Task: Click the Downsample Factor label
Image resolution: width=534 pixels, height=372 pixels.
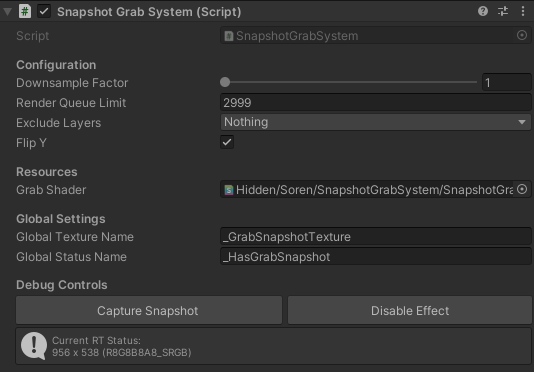Action: (72, 82)
